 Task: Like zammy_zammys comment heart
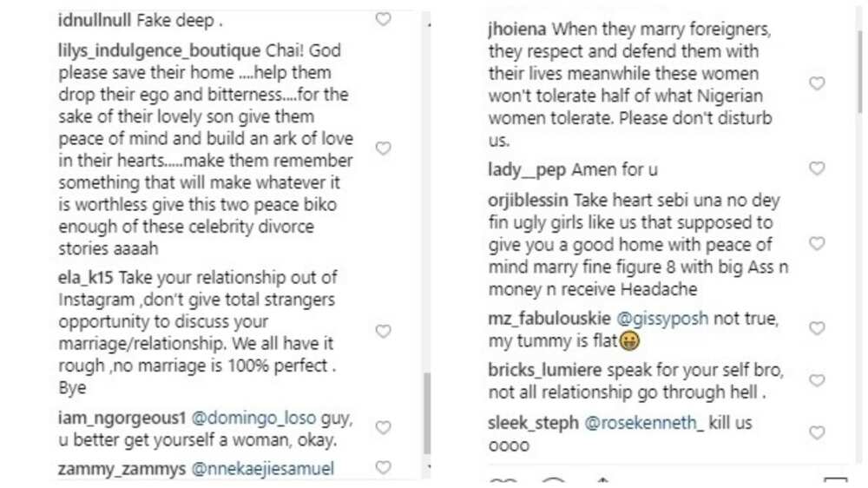pyautogui.click(x=383, y=467)
